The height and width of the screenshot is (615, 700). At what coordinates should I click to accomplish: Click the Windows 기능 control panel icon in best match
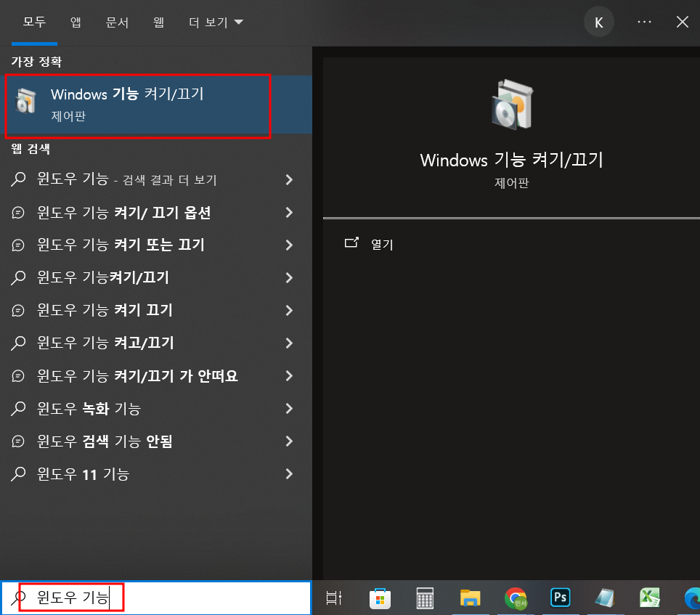point(25,101)
